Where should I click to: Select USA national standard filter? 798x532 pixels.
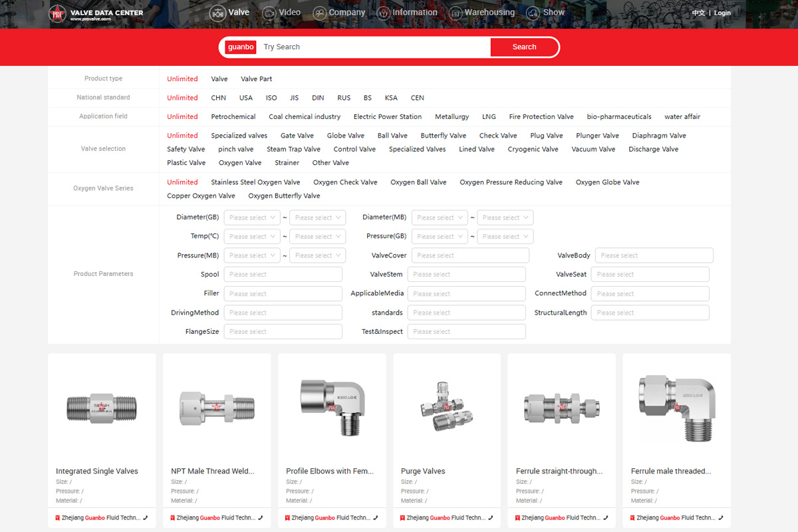(x=246, y=98)
